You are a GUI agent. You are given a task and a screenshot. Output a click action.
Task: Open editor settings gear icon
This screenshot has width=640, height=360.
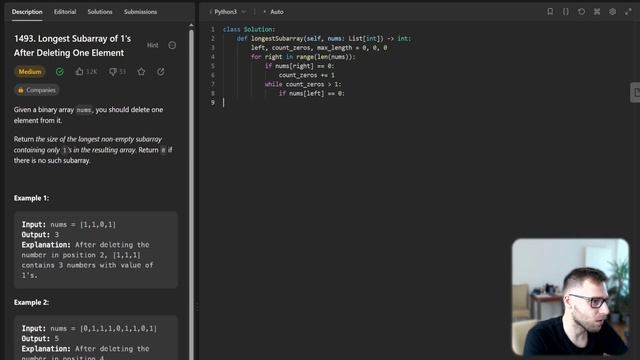point(613,12)
